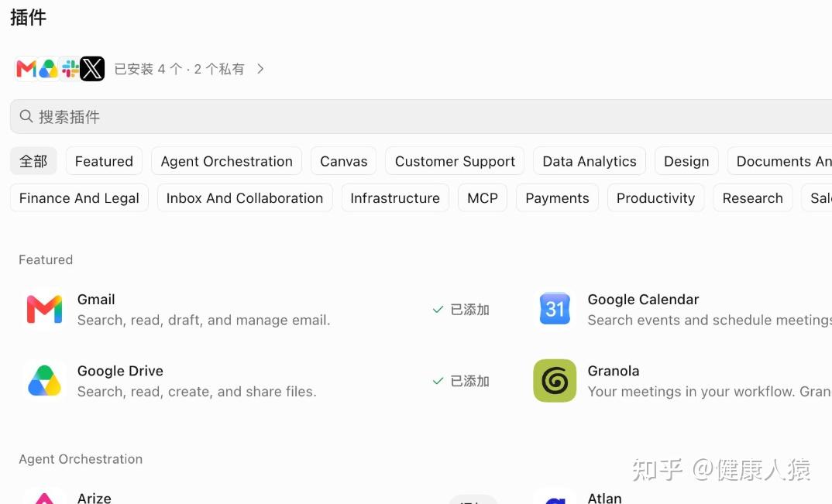Open the Granola plugin icon
The height and width of the screenshot is (504, 832).
[555, 381]
